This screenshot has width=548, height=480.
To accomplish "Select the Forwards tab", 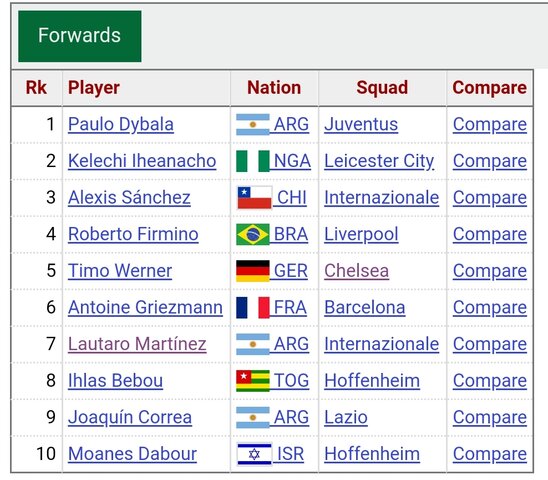I will (80, 36).
